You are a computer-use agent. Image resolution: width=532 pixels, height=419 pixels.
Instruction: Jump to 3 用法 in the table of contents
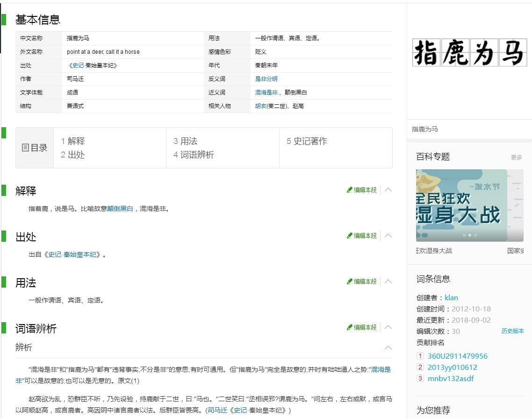[185, 141]
